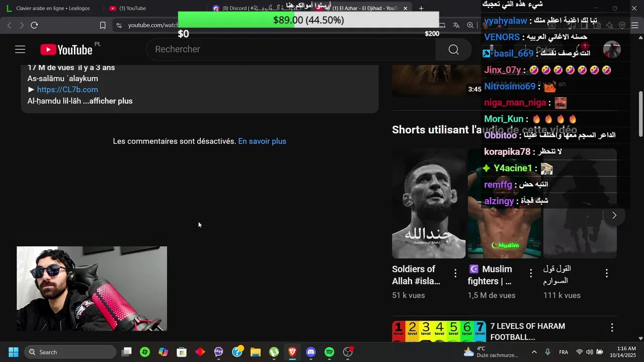Screen dimensions: 644x362
Task: Open Task View on the taskbar
Action: point(127,352)
